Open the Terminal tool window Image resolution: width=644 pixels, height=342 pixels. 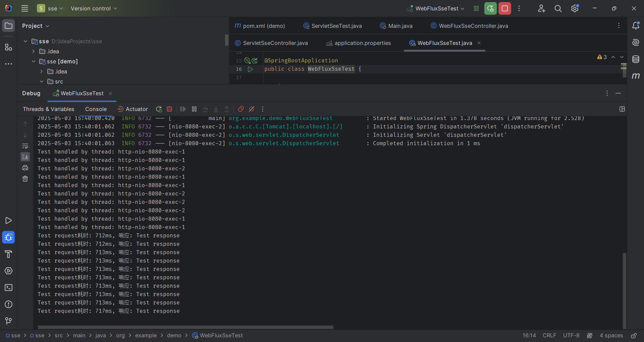click(9, 288)
